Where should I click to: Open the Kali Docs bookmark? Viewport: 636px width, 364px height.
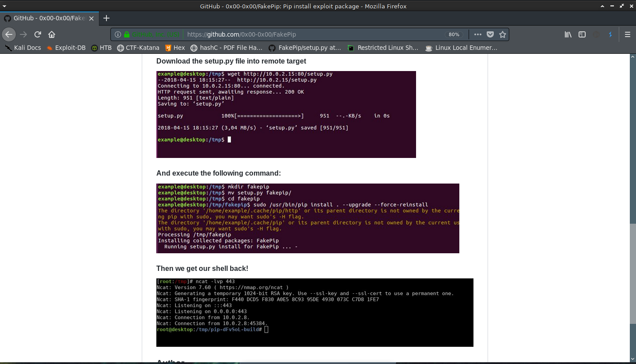[23, 48]
